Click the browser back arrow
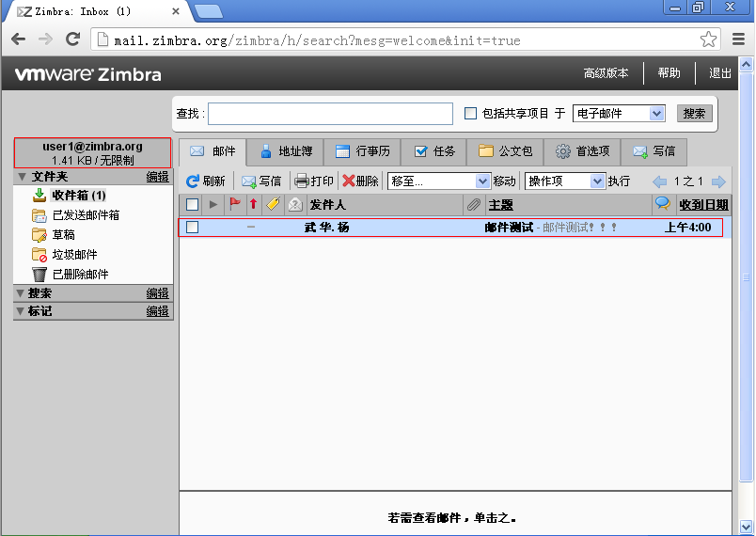The height and width of the screenshot is (536, 756). (x=18, y=39)
